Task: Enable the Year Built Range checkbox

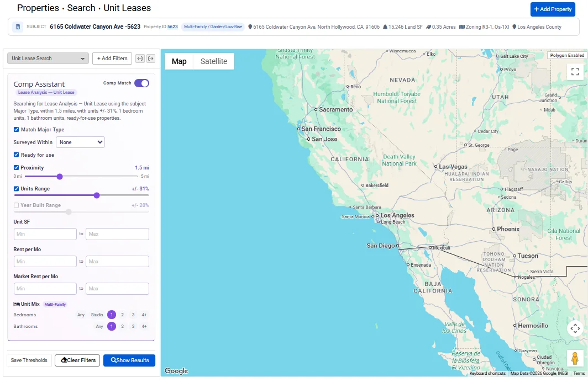Action: click(16, 205)
